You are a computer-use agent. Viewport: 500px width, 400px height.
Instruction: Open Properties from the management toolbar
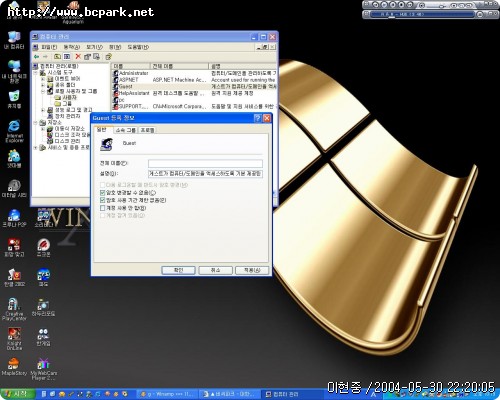pyautogui.click(x=88, y=57)
